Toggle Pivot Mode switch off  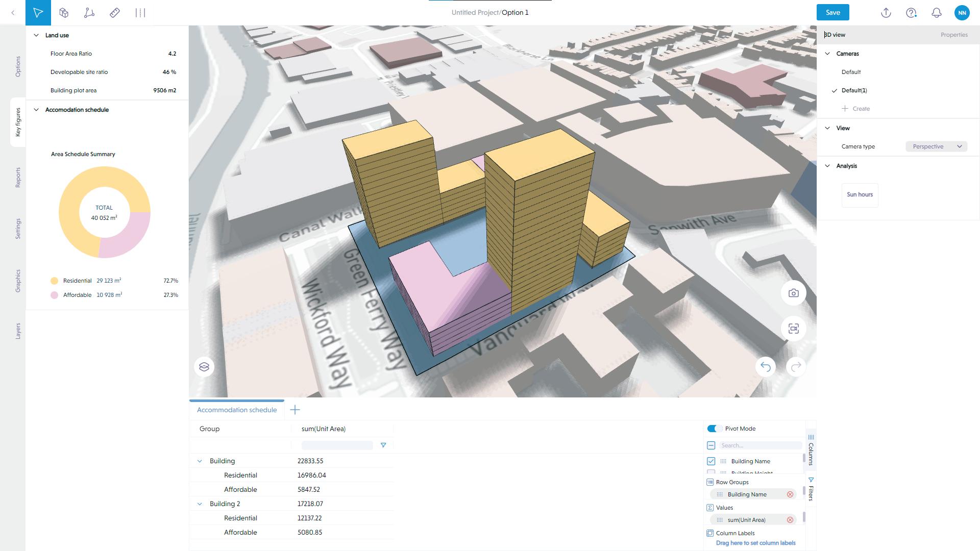click(x=714, y=429)
